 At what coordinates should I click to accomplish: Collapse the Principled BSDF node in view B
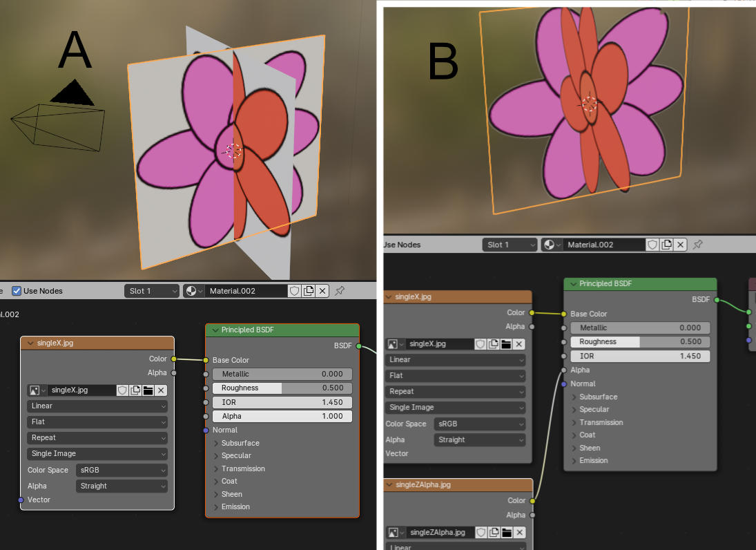[573, 284]
